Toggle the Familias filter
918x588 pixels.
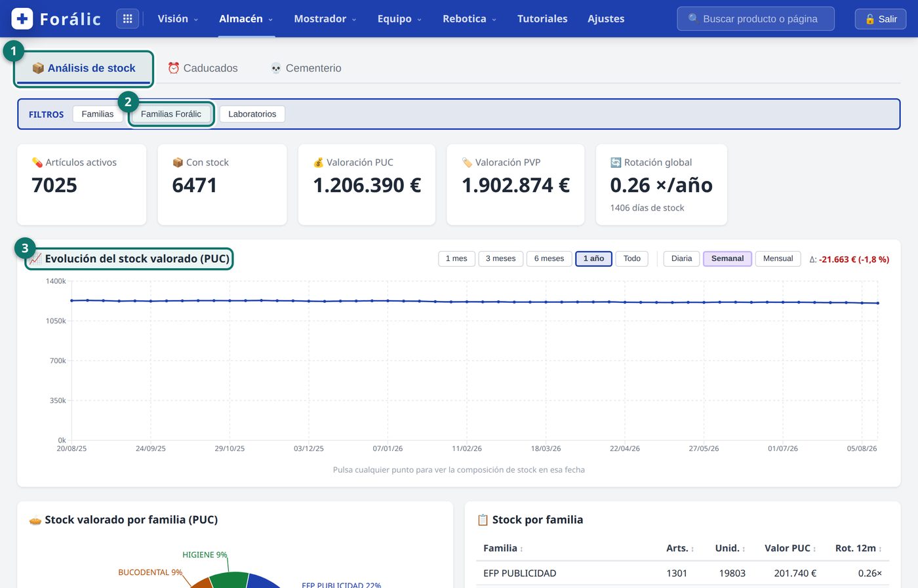98,114
